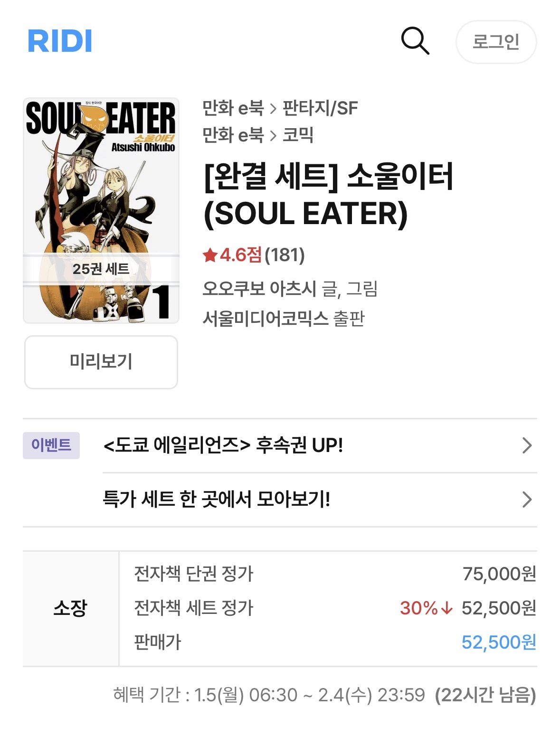Screen dimensions: 560x735
Task: Expand chevron beside 특가 세트 row
Action: pos(526,499)
